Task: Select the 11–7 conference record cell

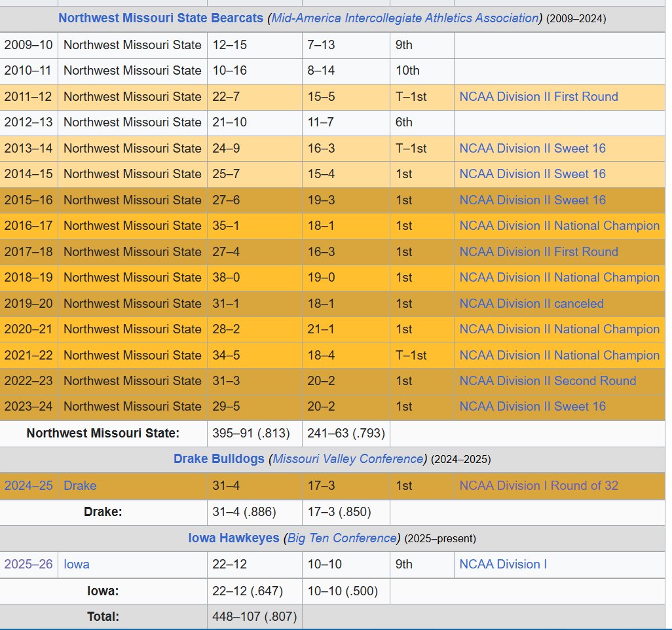Action: click(346, 122)
